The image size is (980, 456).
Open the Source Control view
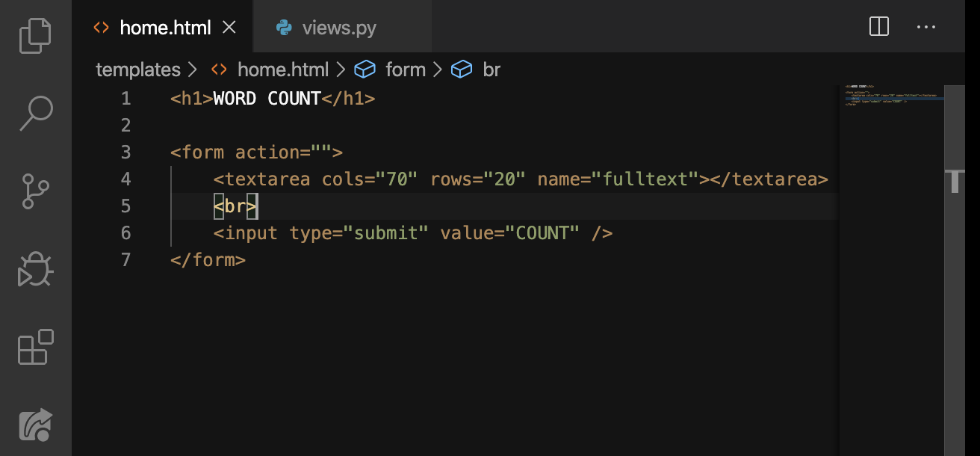[34, 191]
